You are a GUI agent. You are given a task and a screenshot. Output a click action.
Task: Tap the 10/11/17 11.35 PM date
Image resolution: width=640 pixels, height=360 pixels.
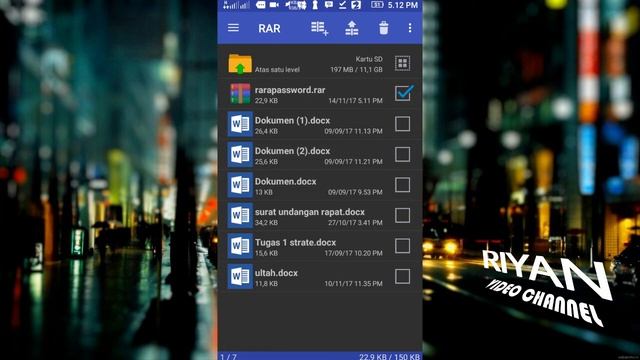pyautogui.click(x=353, y=283)
